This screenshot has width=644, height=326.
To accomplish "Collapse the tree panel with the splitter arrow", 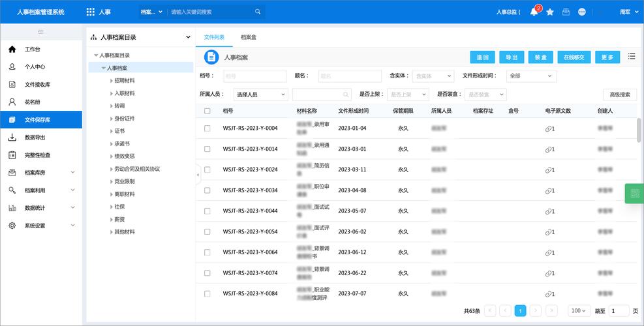I will [x=198, y=175].
